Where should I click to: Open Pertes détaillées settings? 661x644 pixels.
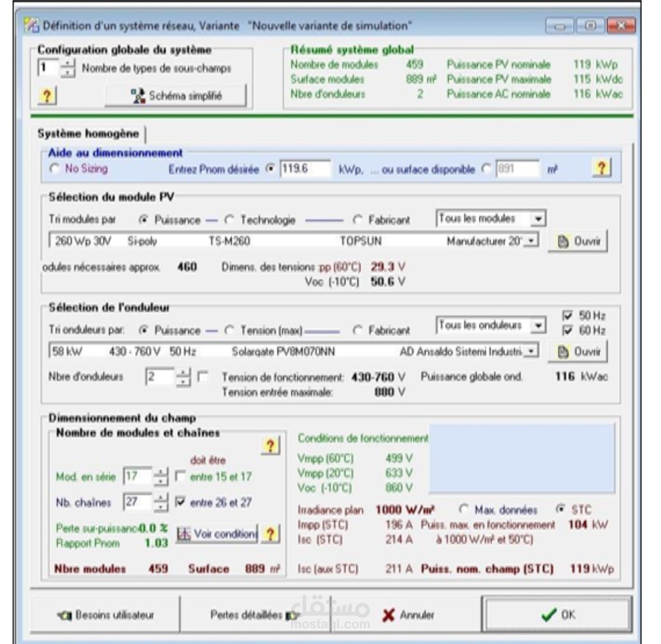pyautogui.click(x=255, y=615)
